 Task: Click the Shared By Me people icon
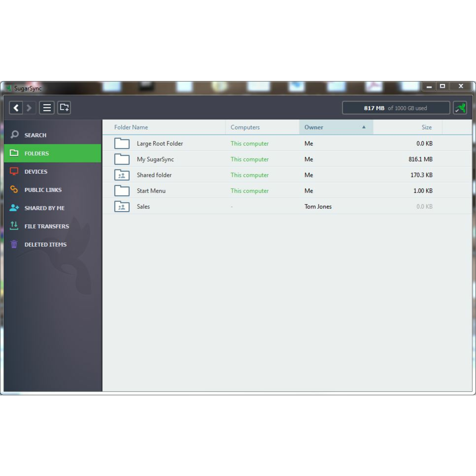coord(14,208)
